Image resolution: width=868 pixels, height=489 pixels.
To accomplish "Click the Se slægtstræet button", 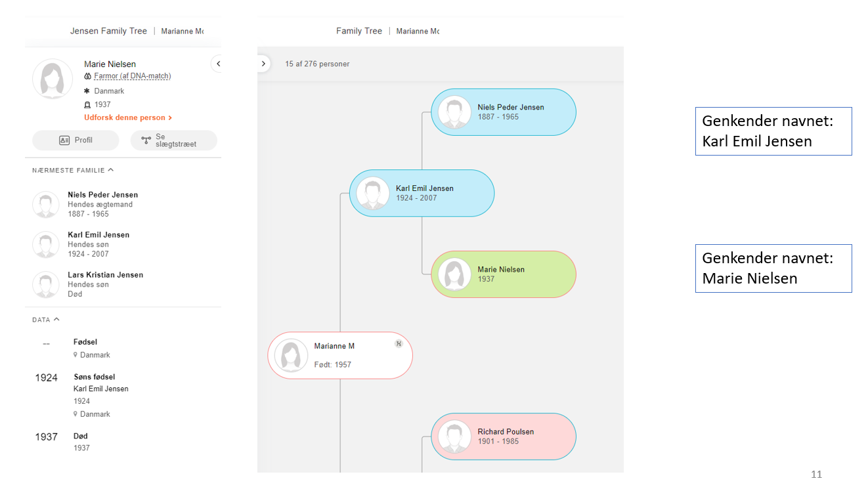I will pos(173,140).
